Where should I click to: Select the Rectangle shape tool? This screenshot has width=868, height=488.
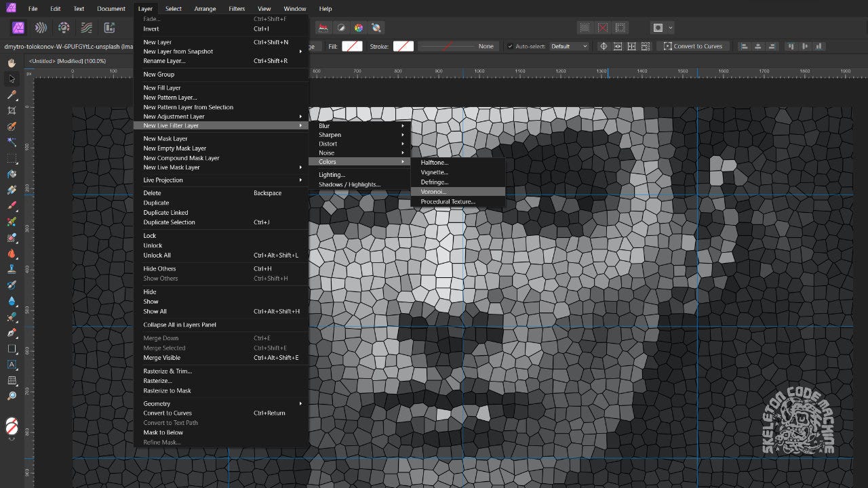[12, 349]
